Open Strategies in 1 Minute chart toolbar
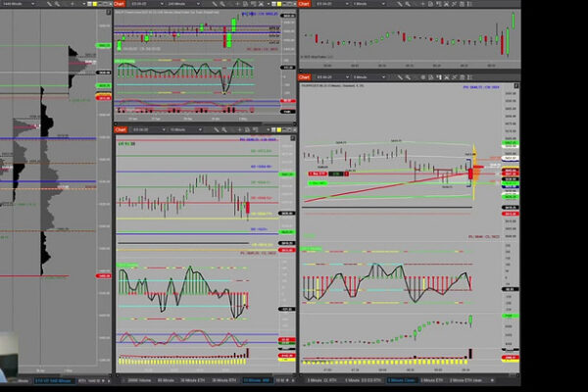The width and height of the screenshot is (588, 392). click(x=462, y=4)
